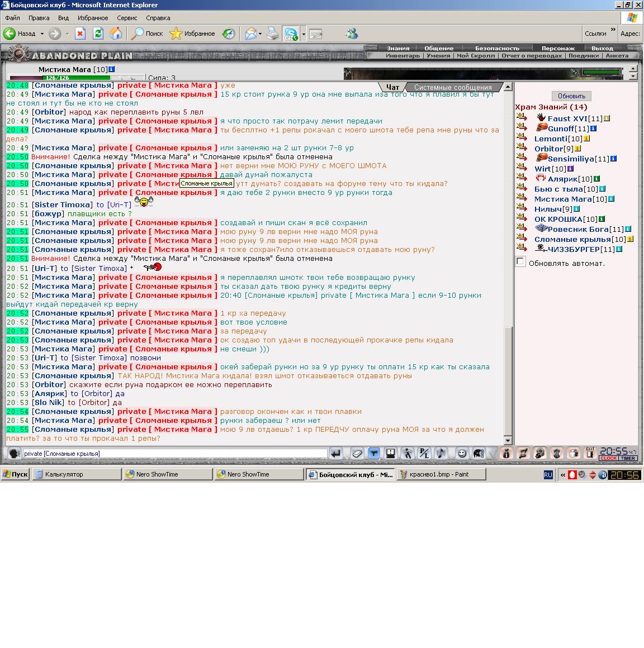Open the Справка menu
The image size is (644, 648).
(158, 18)
